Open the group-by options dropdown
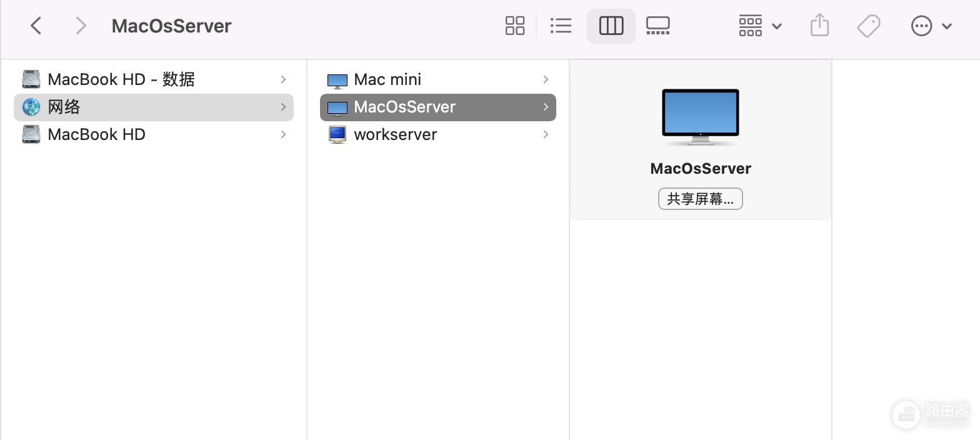Screen dimensions: 980x440 [x=760, y=26]
